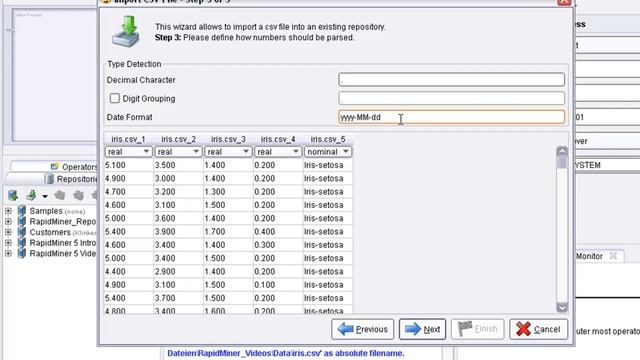Image resolution: width=640 pixels, height=360 pixels.
Task: Click the second grey folder icon in Repositories toolbar
Action: 78,196
